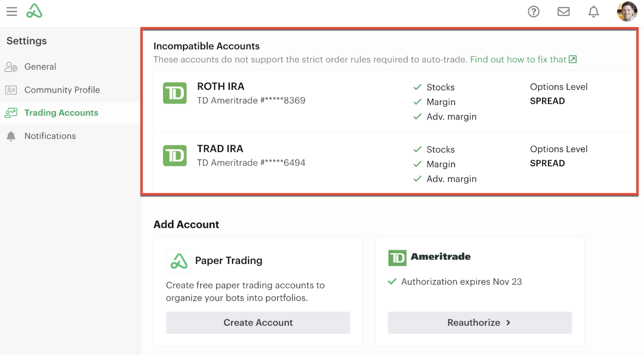Click the TD logo for TRAD IRA
This screenshot has width=644, height=355.
point(175,155)
